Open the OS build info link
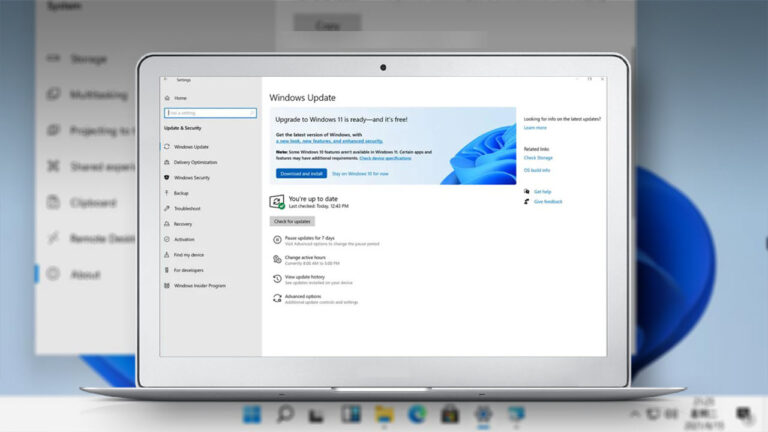 pyautogui.click(x=537, y=170)
